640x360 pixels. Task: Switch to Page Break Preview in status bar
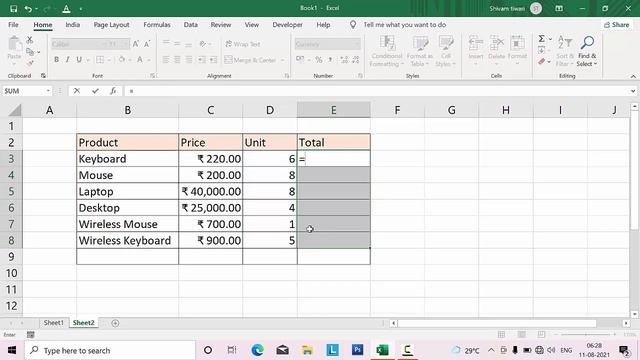tap(542, 335)
